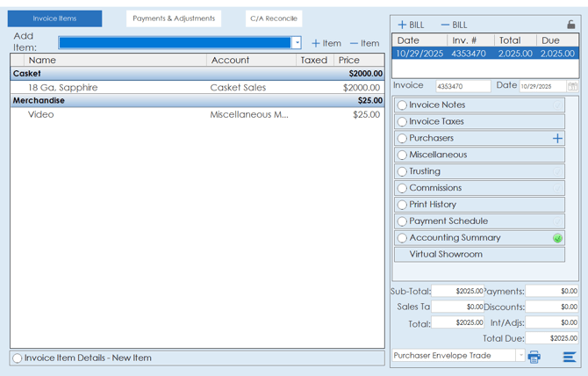Switch to Payments & Adjustments tab
588x376 pixels.
[174, 18]
